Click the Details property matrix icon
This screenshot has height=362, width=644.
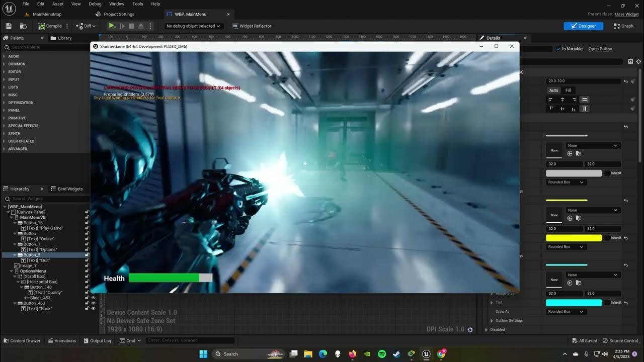(x=630, y=62)
